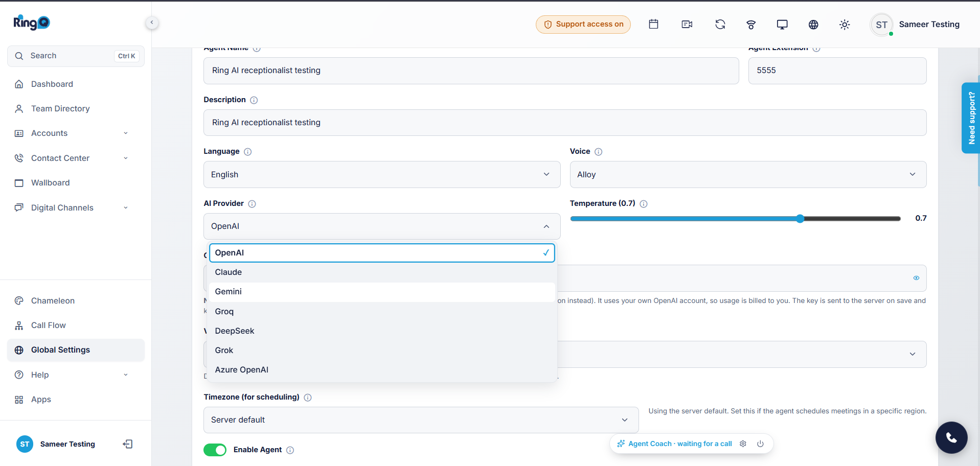The width and height of the screenshot is (980, 466).
Task: Click info icon next to AI Provider
Action: pyautogui.click(x=252, y=204)
